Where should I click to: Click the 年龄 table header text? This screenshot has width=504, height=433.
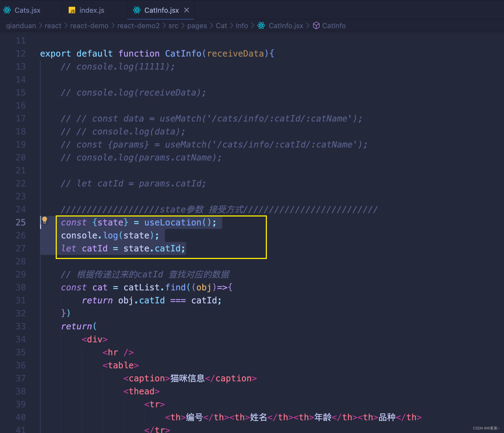pos(323,417)
